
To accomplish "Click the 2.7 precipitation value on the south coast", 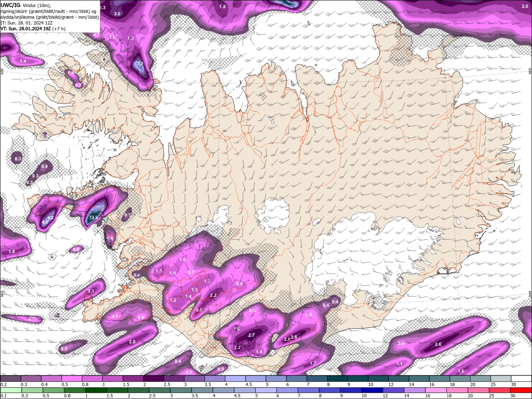I will coord(251,335).
